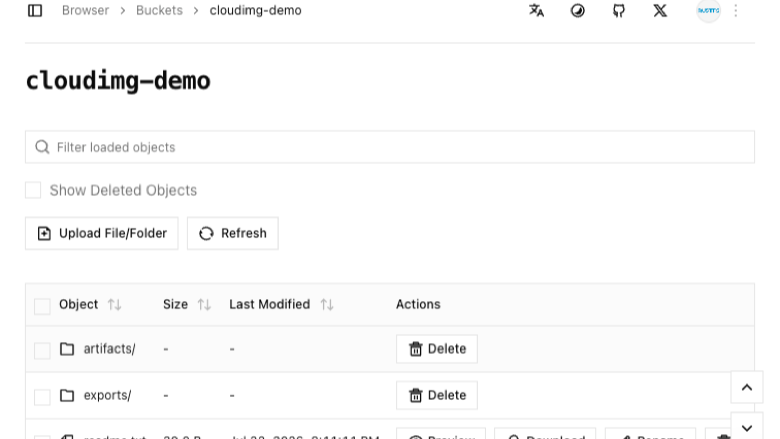Refresh the object list
780x439 pixels.
point(233,233)
